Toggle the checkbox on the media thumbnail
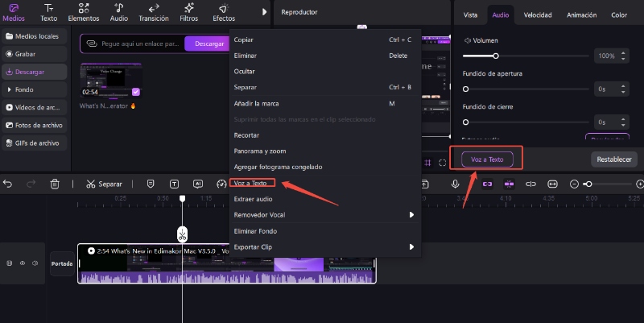Image resolution: width=644 pixels, height=323 pixels. pos(136,92)
